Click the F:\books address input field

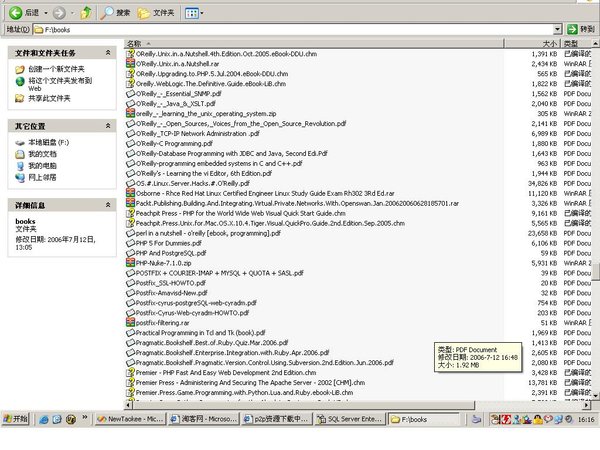[300, 30]
